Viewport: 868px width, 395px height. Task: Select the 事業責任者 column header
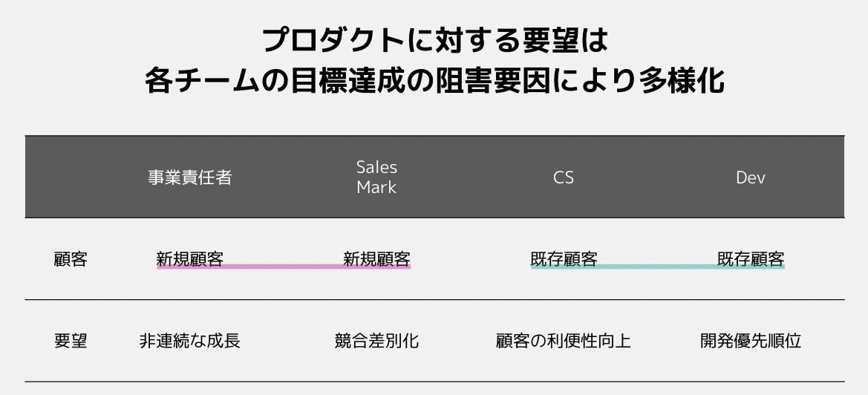point(189,177)
